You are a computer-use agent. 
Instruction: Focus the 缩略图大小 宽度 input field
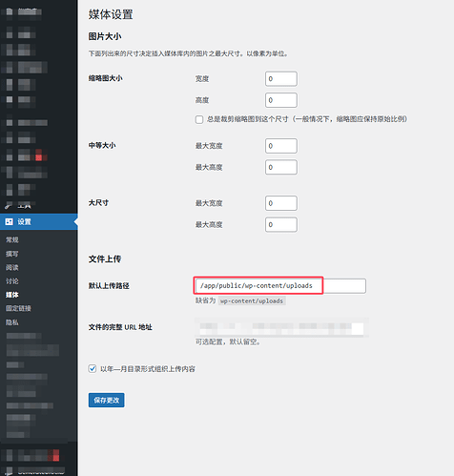281,79
